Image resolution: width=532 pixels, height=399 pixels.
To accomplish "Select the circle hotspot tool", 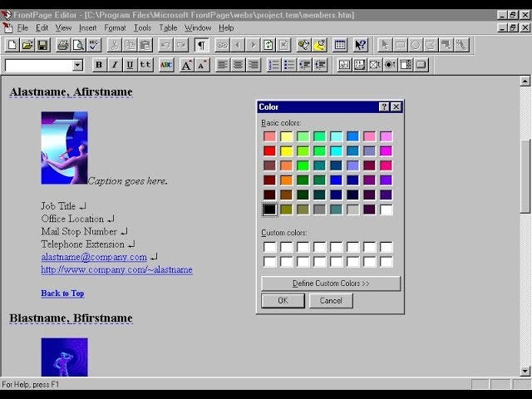I will [x=416, y=45].
